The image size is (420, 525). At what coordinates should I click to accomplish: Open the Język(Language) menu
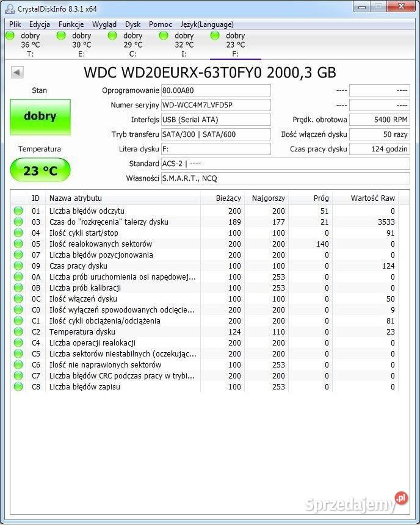(206, 24)
